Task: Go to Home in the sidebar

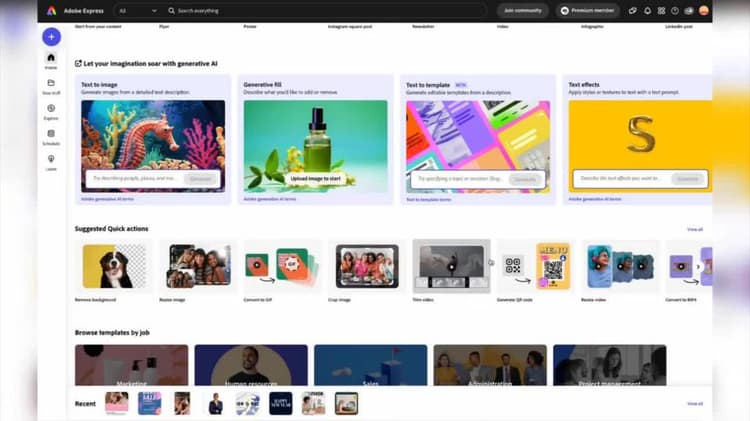Action: [51, 61]
